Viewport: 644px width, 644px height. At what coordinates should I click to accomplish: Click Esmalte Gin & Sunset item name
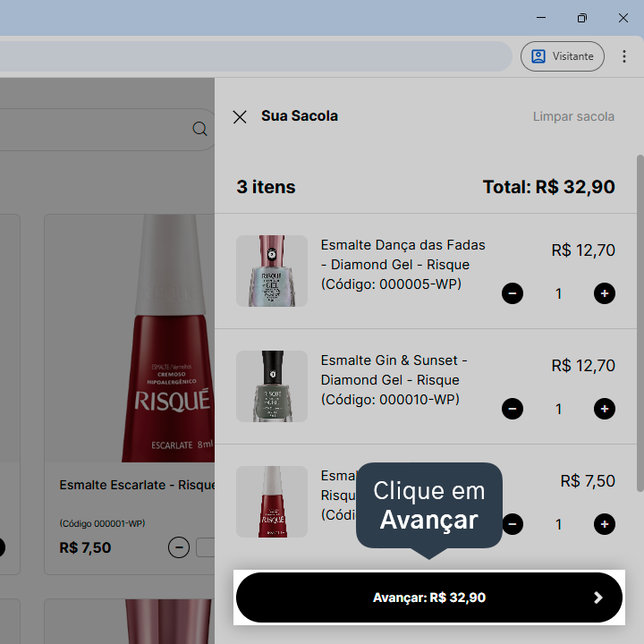(x=394, y=380)
